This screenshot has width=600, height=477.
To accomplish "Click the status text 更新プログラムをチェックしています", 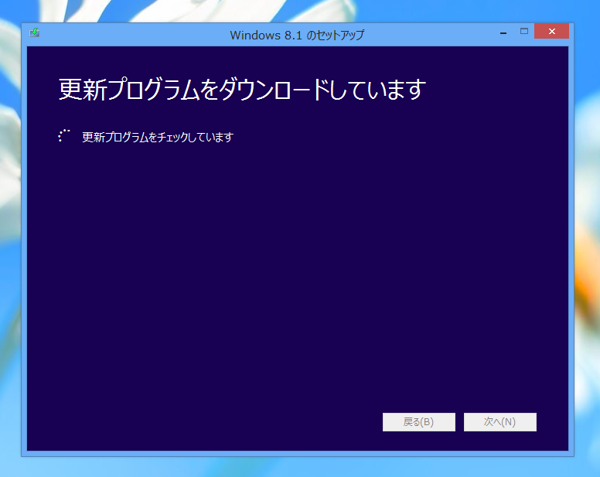I will tap(158, 137).
